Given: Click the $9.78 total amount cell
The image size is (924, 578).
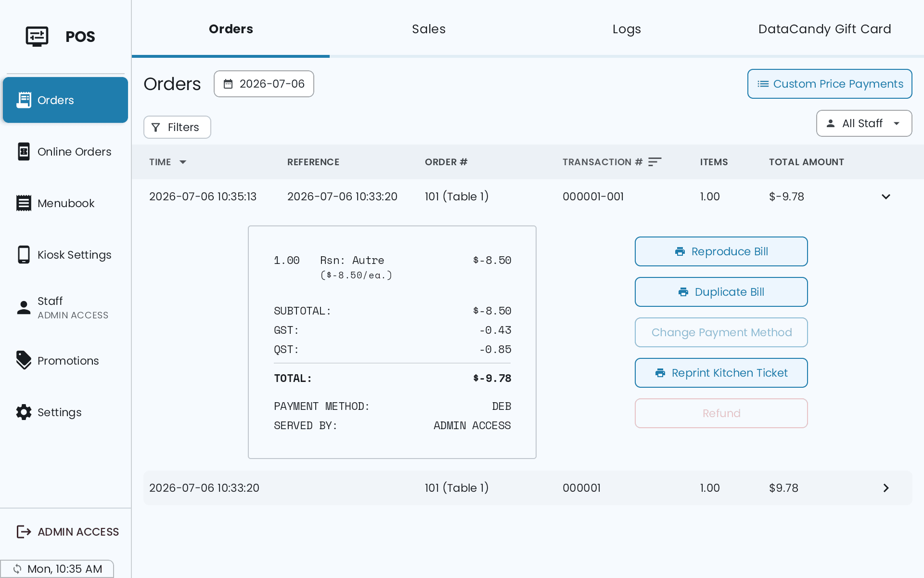Looking at the screenshot, I should 783,488.
